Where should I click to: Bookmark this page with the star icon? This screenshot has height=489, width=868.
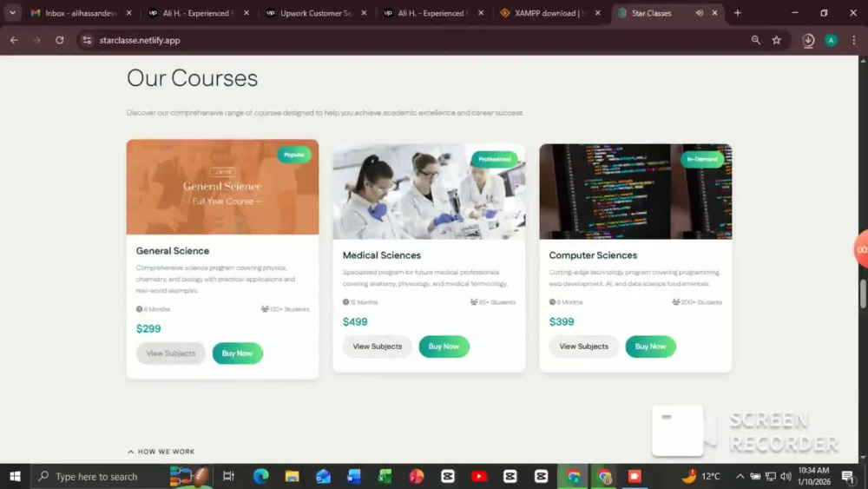[777, 40]
